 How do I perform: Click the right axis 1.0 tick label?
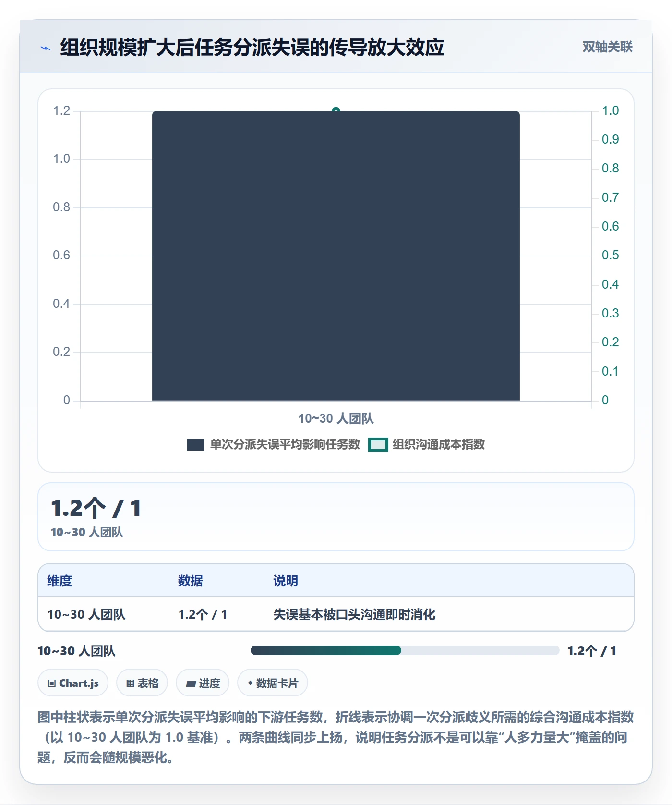(x=611, y=110)
